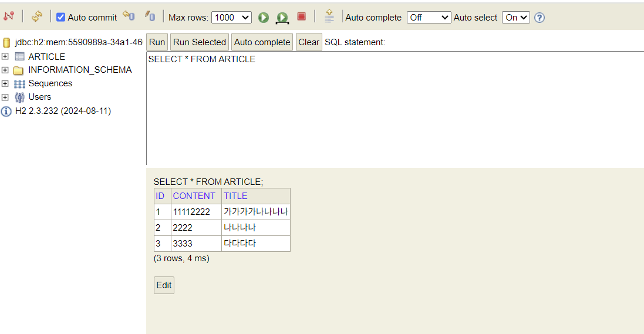The width and height of the screenshot is (644, 334).
Task: Click the Disconnect icon
Action: [x=9, y=16]
